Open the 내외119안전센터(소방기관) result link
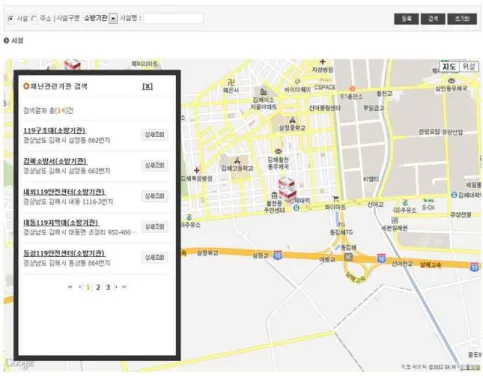Image resolution: width=483 pixels, height=376 pixels. tap(64, 192)
